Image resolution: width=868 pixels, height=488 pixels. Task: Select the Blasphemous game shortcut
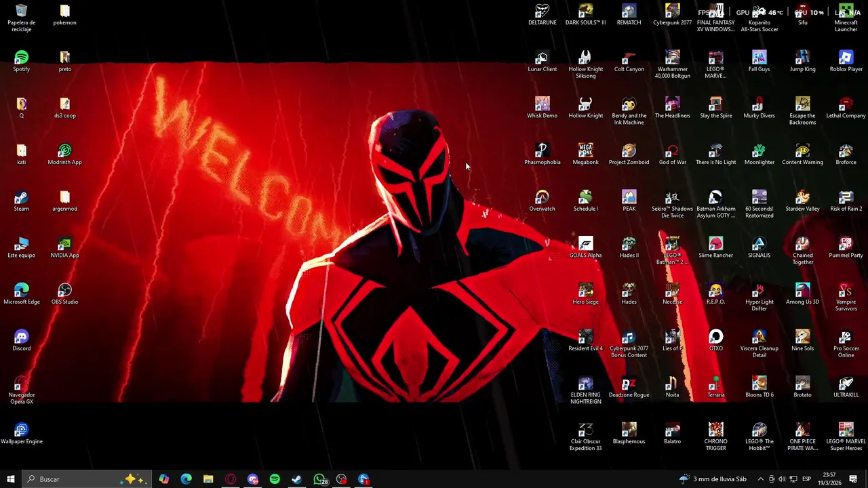(629, 433)
